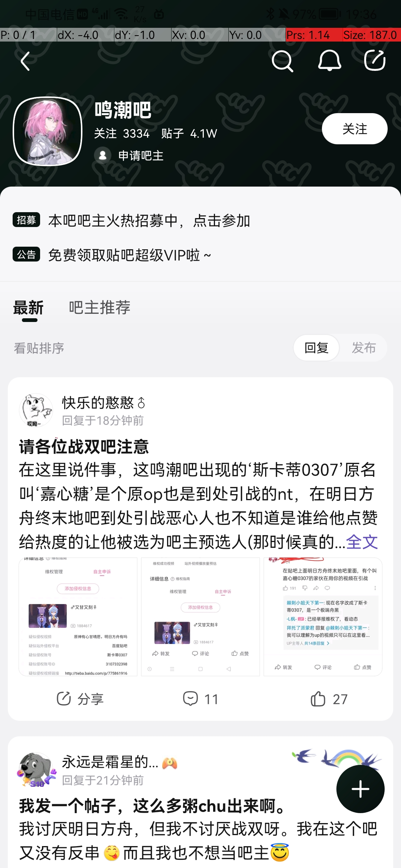401x868 pixels.
Task: Tap the floating plus post button
Action: tap(360, 789)
